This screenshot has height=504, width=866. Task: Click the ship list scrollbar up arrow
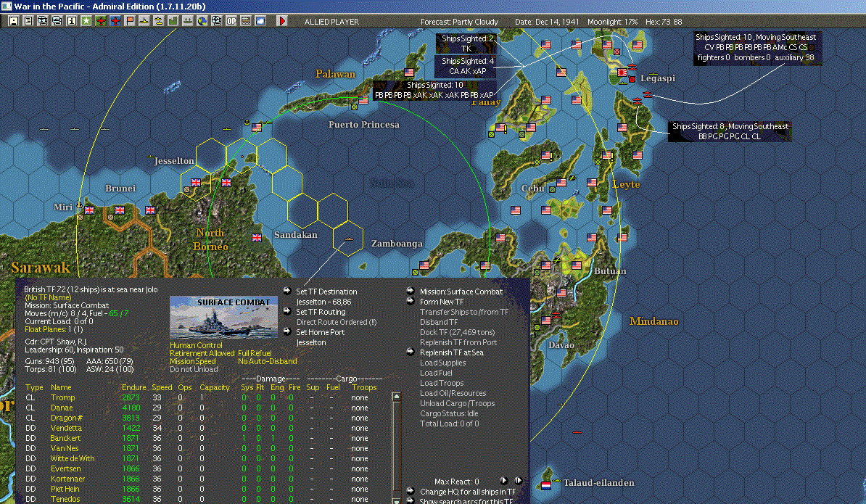396,397
